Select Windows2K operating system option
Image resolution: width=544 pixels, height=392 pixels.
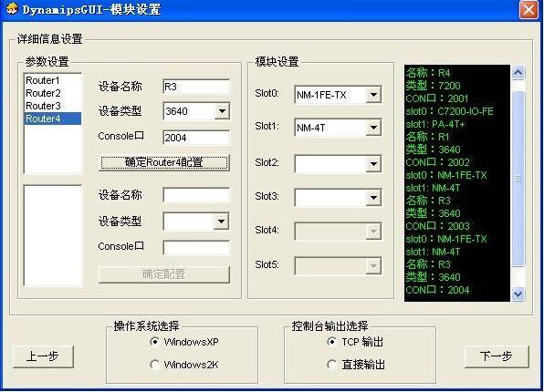point(184,365)
